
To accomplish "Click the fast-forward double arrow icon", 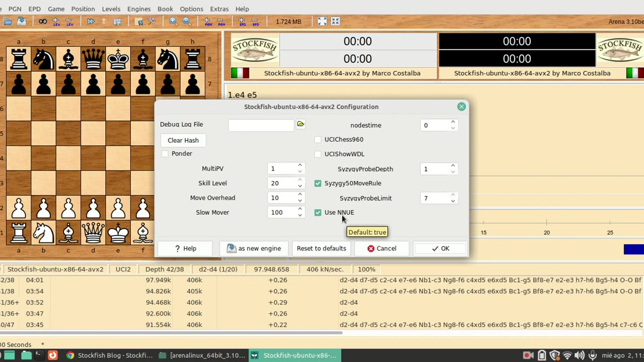I will pos(91,22).
